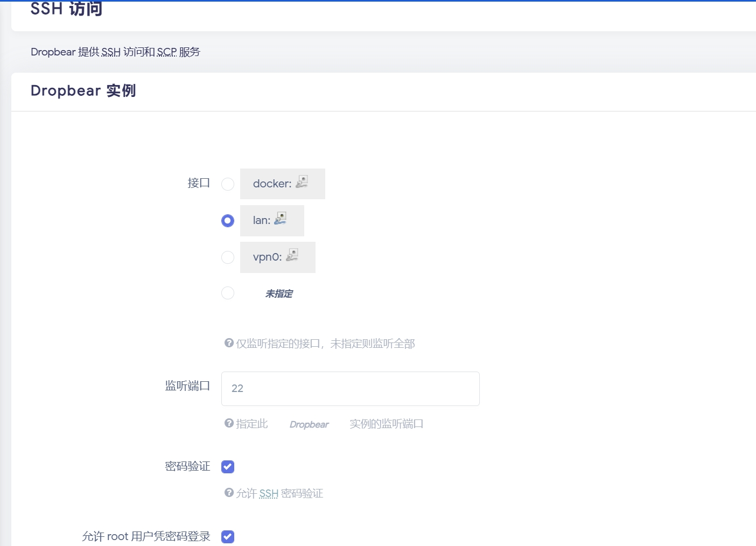Click the 监听端口 field label
The height and width of the screenshot is (546, 756).
[187, 386]
